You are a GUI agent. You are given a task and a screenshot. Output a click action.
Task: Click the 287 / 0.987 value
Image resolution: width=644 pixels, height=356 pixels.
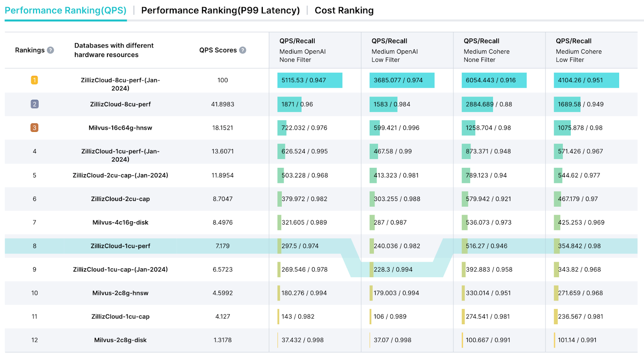coord(390,222)
